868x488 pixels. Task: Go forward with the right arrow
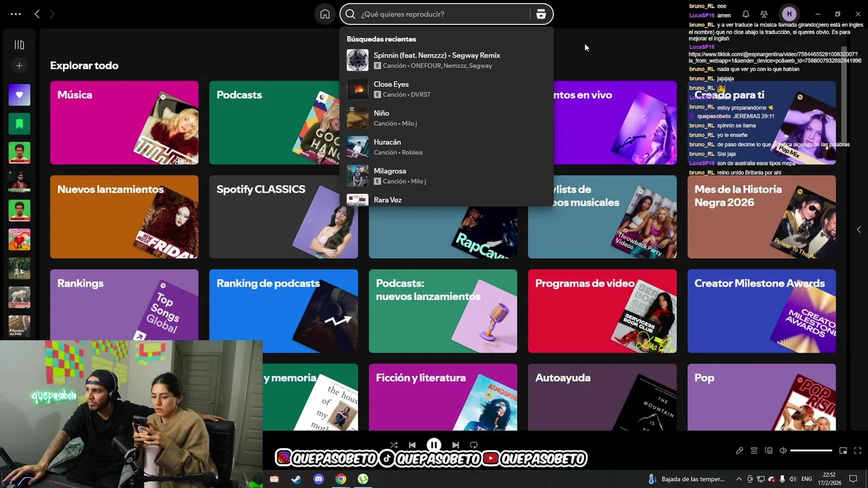[x=52, y=14]
